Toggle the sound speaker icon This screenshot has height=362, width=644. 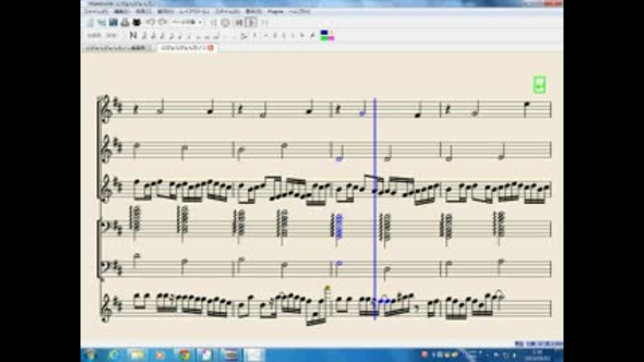tap(213, 23)
